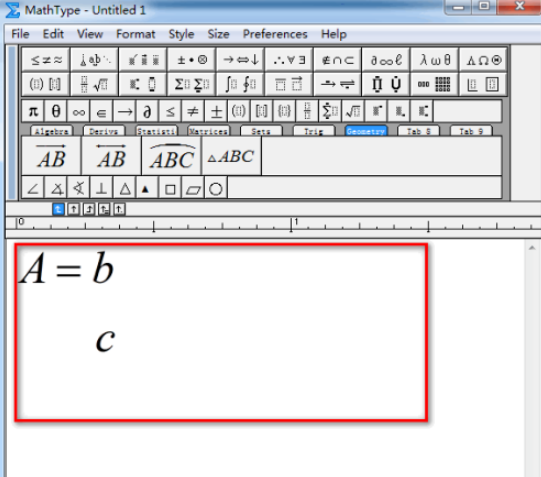The width and height of the screenshot is (541, 477).
Task: Select the Geometry tab
Action: click(366, 131)
